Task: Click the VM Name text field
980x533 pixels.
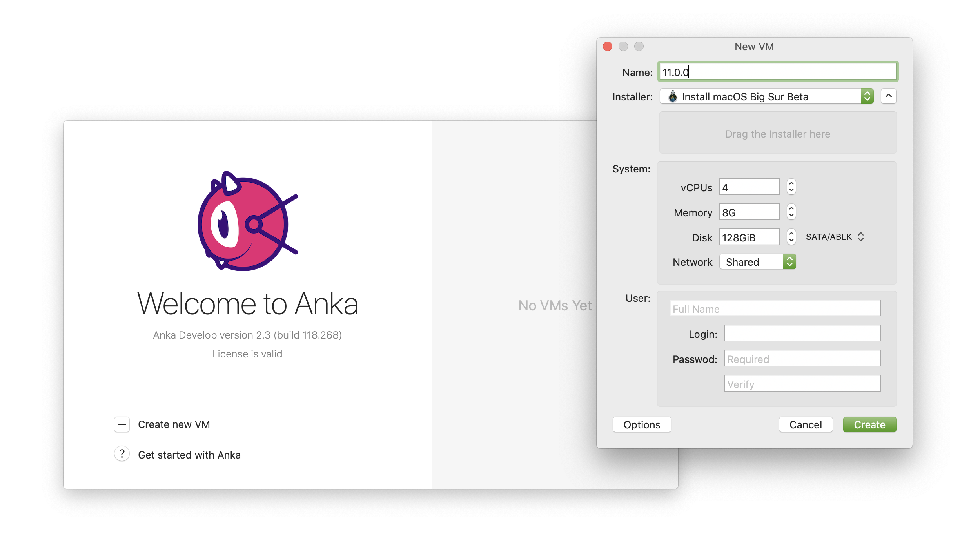Action: click(778, 72)
